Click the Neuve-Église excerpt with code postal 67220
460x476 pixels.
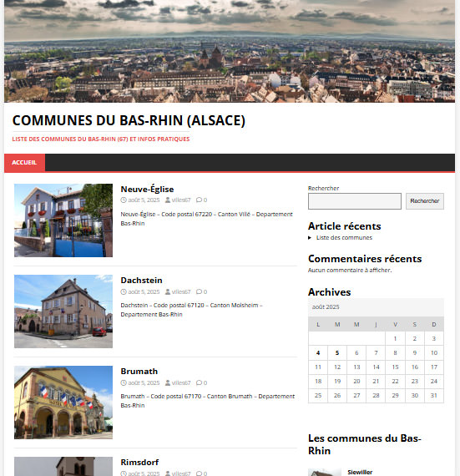tap(207, 219)
